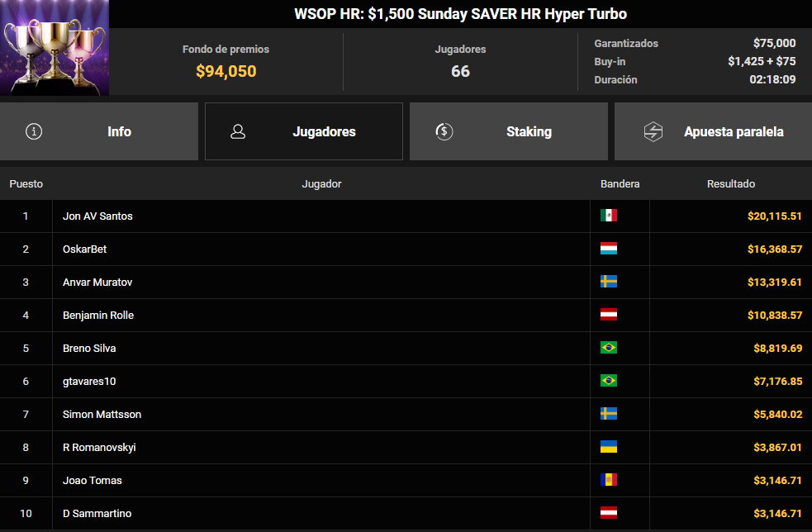Sort by the Resultado column header
This screenshot has height=532, width=812.
pyautogui.click(x=731, y=184)
